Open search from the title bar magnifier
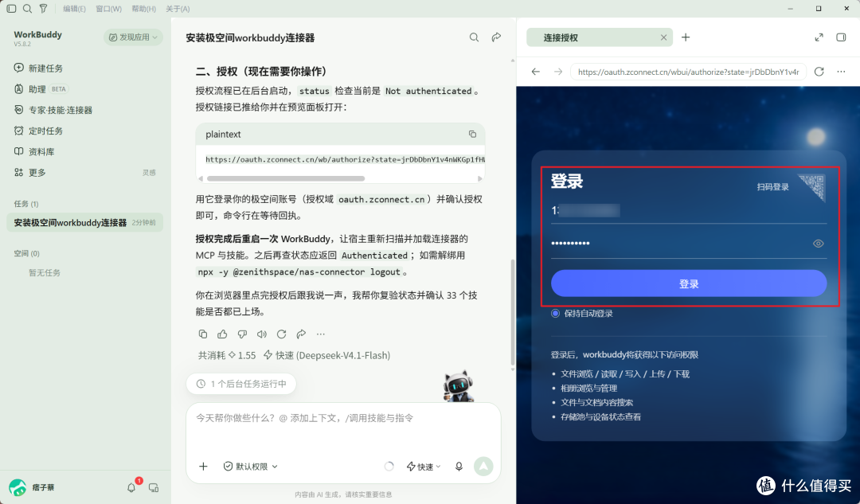 (27, 9)
